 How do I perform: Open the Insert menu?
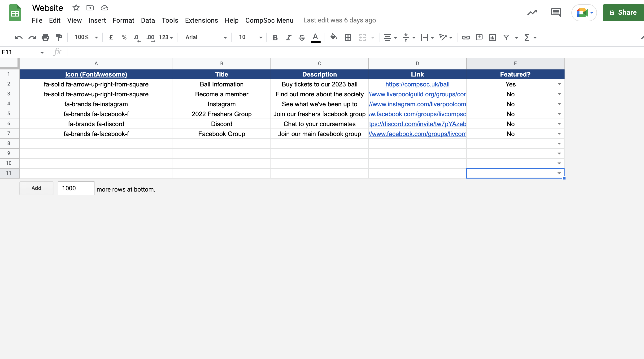coord(97,20)
